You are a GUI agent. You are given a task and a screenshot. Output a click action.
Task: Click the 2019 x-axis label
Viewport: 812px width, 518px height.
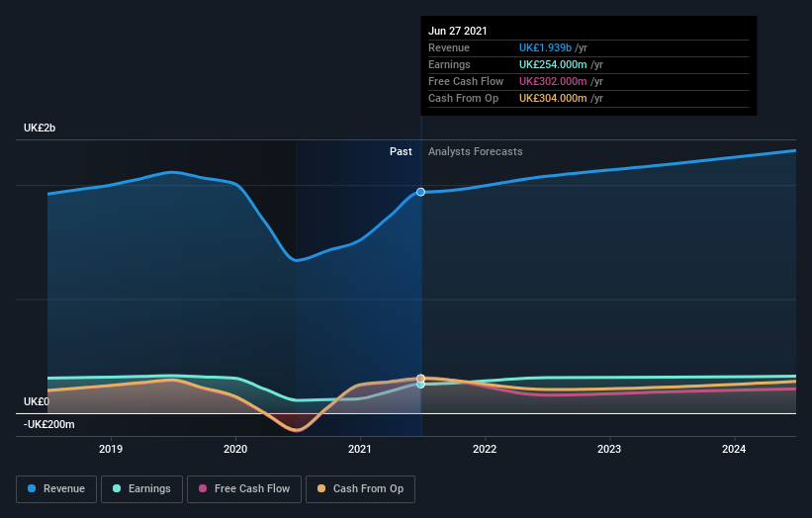(111, 449)
